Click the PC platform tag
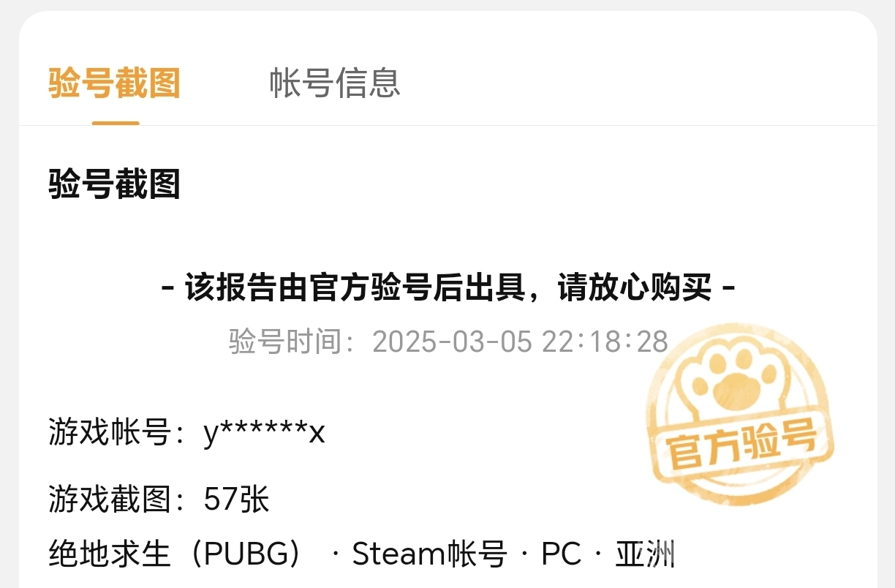The height and width of the screenshot is (588, 895). click(x=562, y=554)
